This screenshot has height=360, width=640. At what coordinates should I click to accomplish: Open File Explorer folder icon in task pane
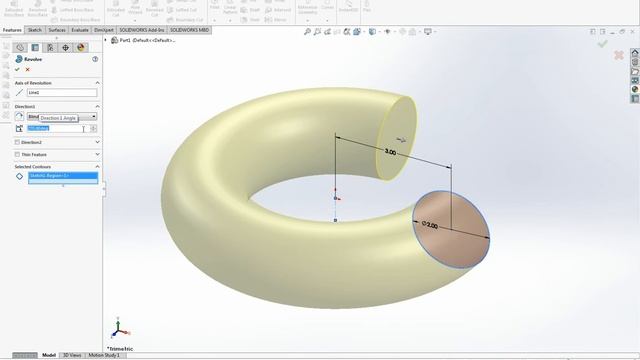[635, 71]
